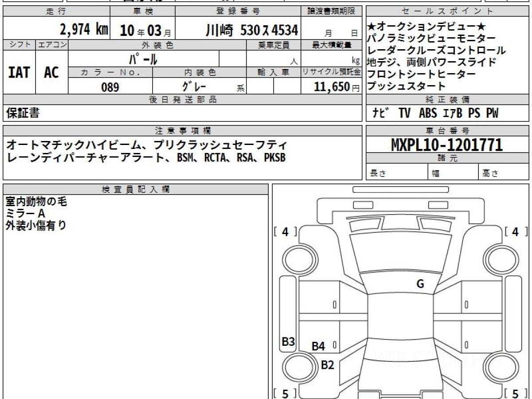Select 地デジ、両側パワースライド sales point
Viewport: 532px width, 399px height.
432,62
